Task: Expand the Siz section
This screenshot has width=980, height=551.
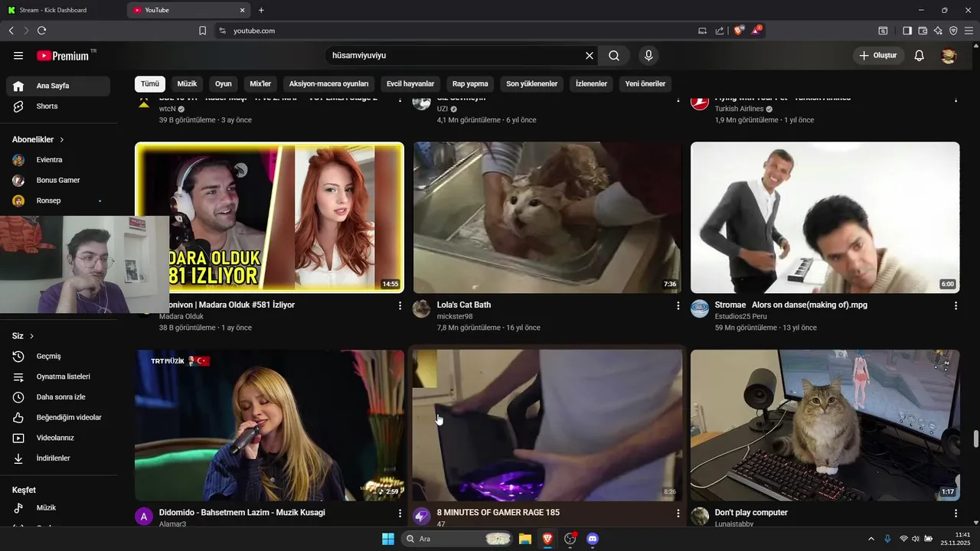Action: pyautogui.click(x=23, y=336)
